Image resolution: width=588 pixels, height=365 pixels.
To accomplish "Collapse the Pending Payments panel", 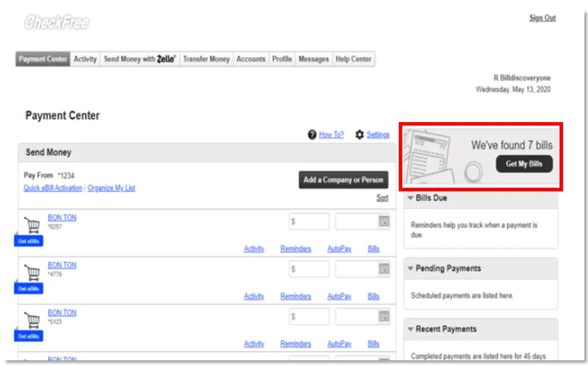I will (x=410, y=268).
